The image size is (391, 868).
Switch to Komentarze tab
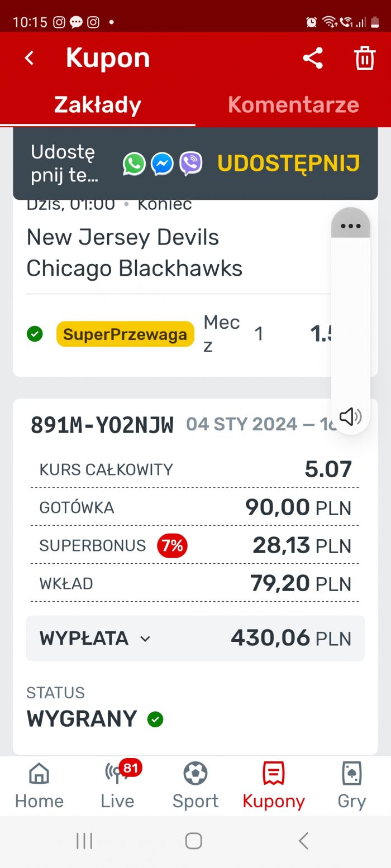tap(293, 105)
